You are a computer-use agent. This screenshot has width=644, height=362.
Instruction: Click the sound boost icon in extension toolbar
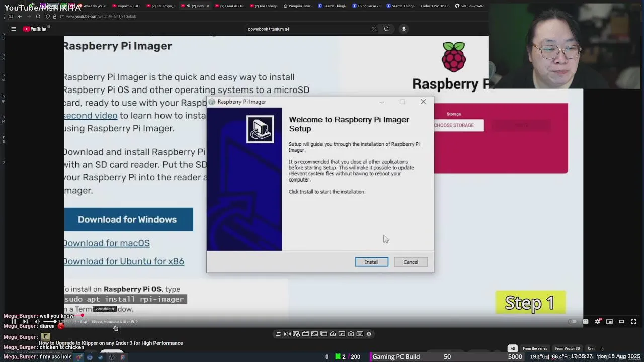287,334
